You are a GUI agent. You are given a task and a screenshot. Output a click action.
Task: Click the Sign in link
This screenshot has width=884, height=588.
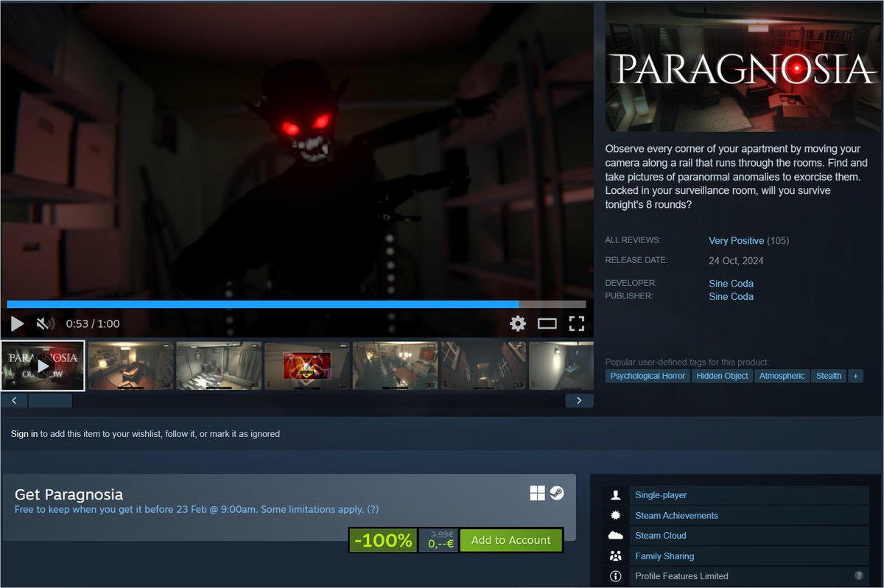click(24, 434)
